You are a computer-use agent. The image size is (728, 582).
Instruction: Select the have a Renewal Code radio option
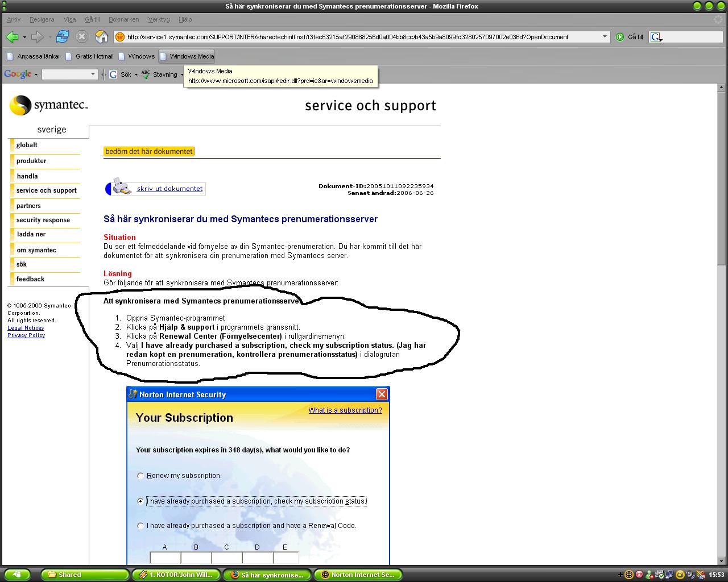[x=140, y=526]
